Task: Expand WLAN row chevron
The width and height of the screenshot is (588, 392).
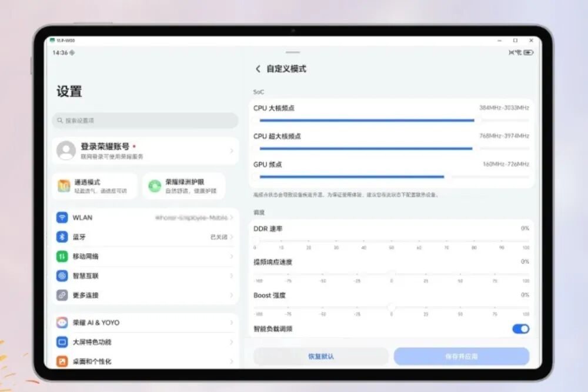Action: pyautogui.click(x=231, y=217)
